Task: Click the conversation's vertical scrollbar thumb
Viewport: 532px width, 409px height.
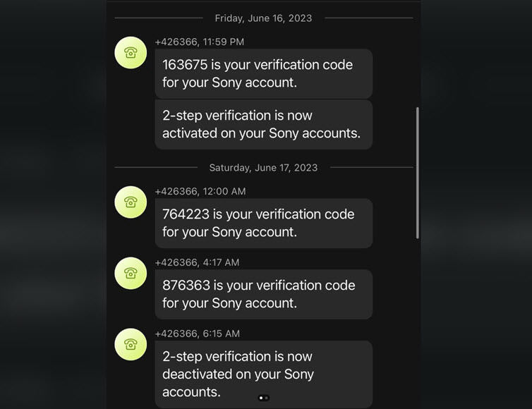Action: coord(417,173)
